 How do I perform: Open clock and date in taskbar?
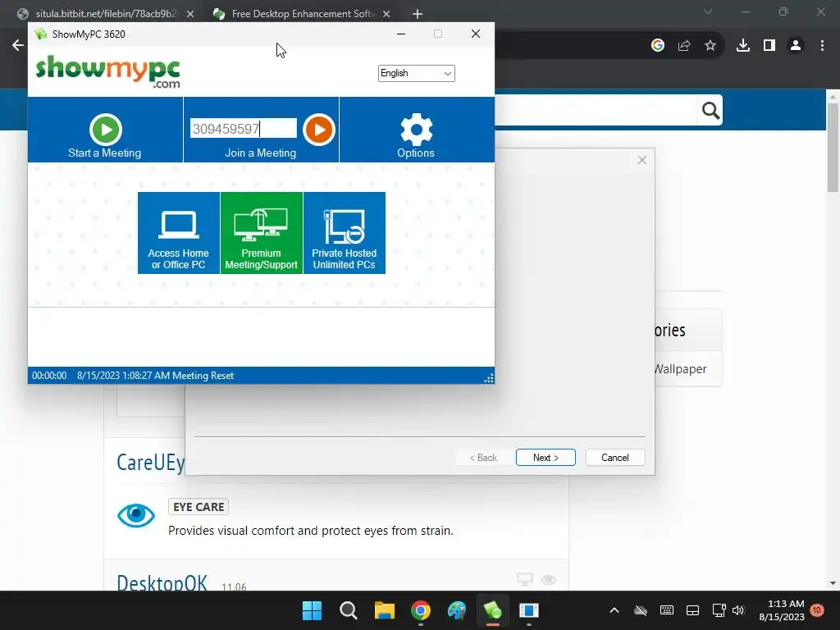click(782, 610)
